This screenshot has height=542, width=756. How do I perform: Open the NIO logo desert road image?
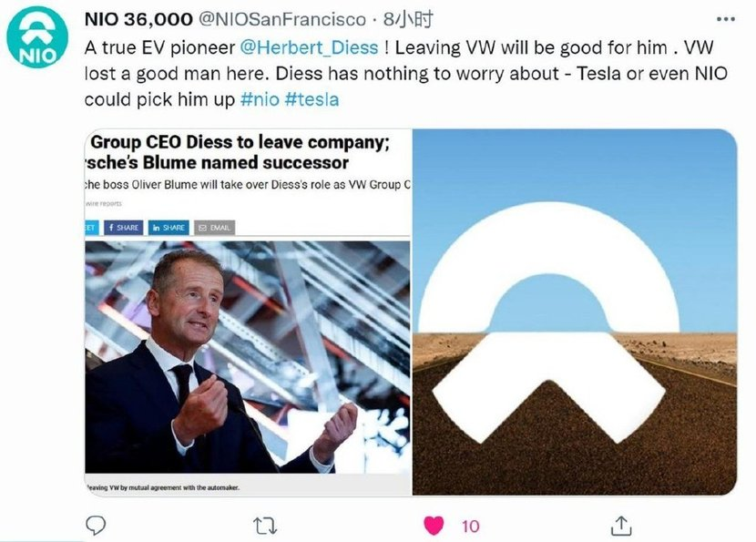pos(574,312)
